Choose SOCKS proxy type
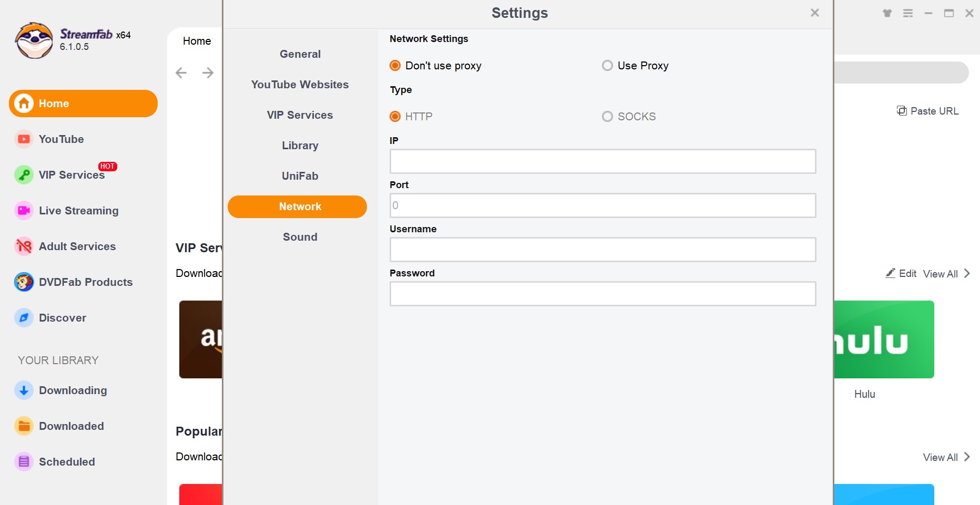 click(629, 117)
